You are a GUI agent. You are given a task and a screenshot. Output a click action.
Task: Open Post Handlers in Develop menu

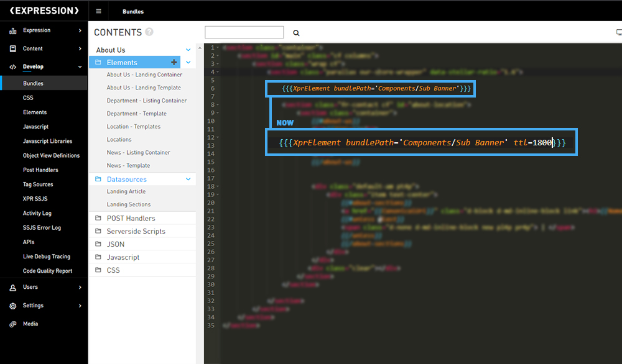point(40,170)
